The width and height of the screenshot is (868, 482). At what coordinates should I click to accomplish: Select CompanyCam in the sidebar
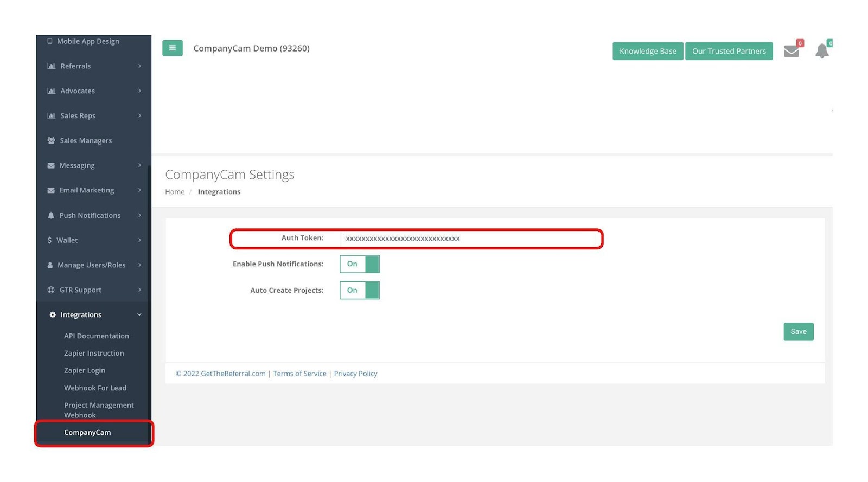coord(87,433)
